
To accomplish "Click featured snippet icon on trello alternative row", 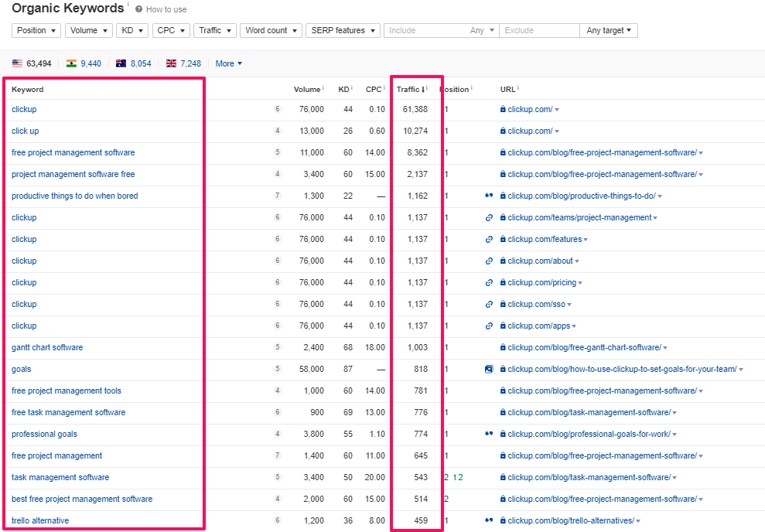I will (489, 520).
